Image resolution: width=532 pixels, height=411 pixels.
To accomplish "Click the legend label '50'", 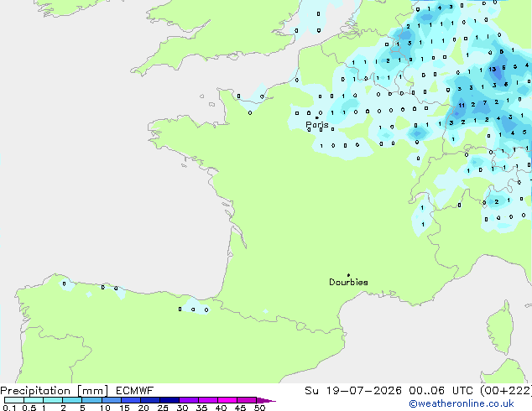I will pyautogui.click(x=259, y=408).
